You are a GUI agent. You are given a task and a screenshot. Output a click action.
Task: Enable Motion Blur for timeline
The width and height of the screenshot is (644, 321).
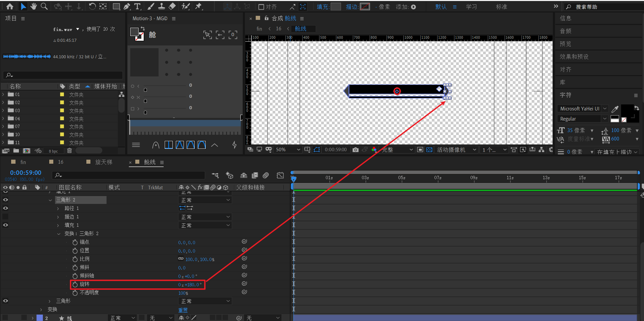coord(266,175)
